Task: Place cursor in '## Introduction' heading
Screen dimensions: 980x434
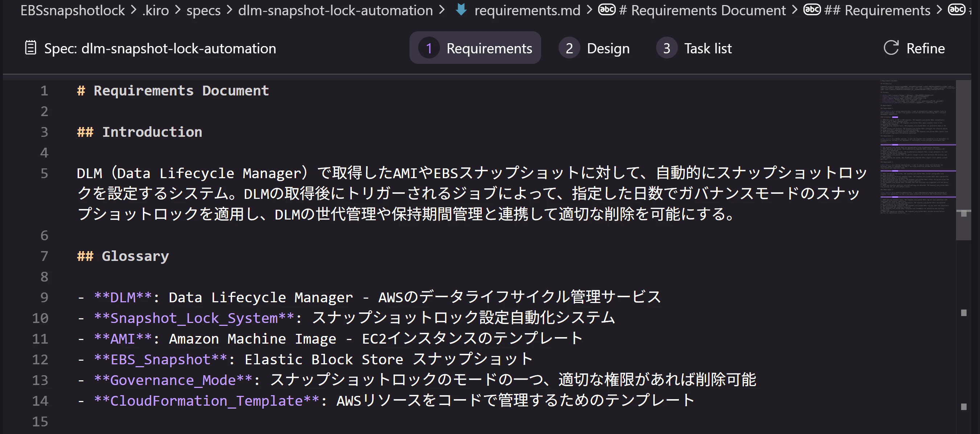Action: pos(139,132)
